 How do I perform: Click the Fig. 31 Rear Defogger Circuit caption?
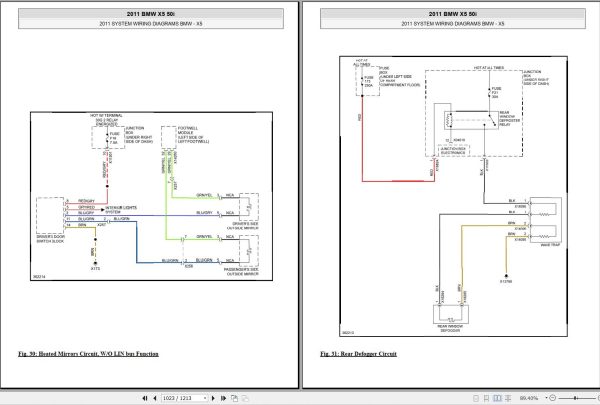(x=358, y=354)
